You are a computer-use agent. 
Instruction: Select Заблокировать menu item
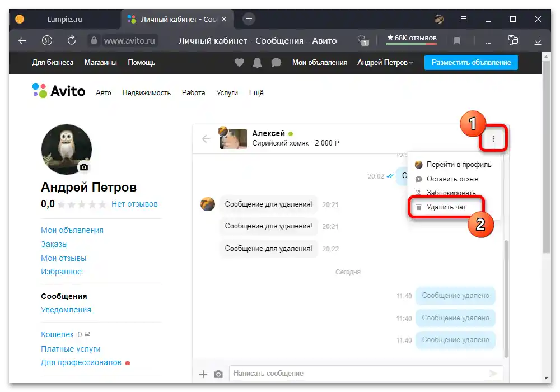445,193
